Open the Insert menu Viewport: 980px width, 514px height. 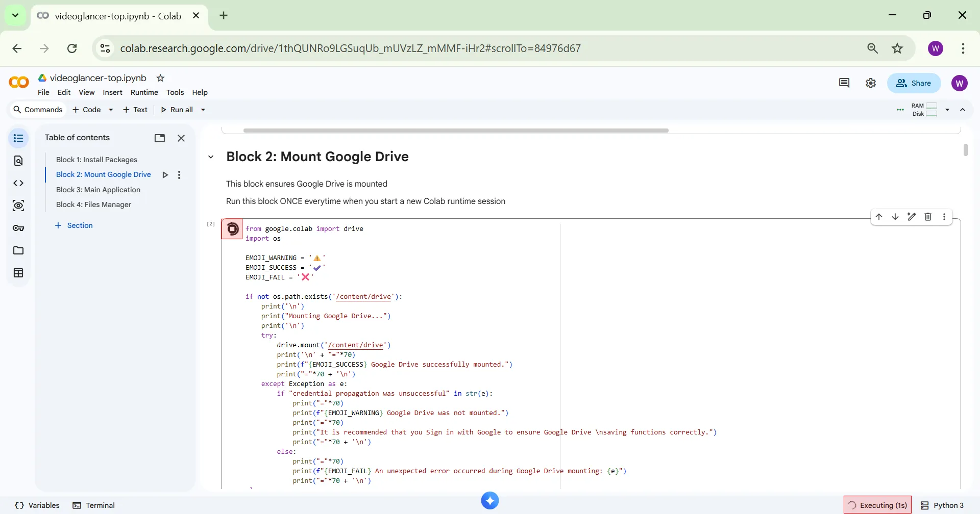(x=112, y=92)
